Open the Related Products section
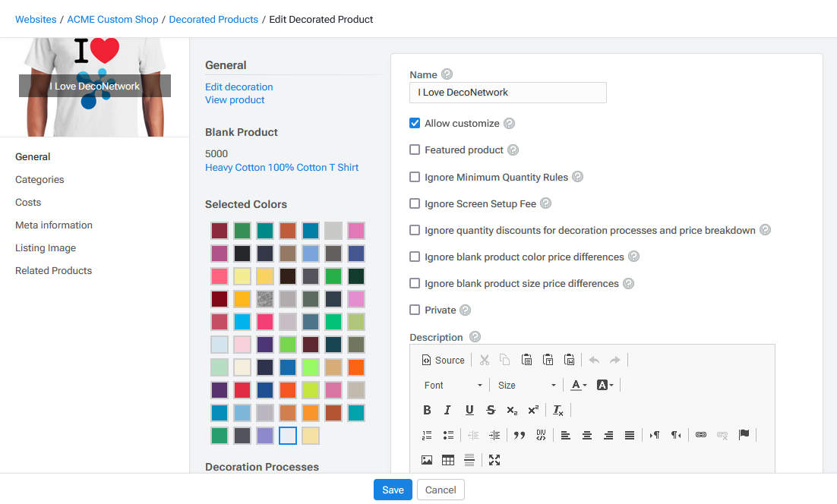The height and width of the screenshot is (504, 837). point(53,271)
